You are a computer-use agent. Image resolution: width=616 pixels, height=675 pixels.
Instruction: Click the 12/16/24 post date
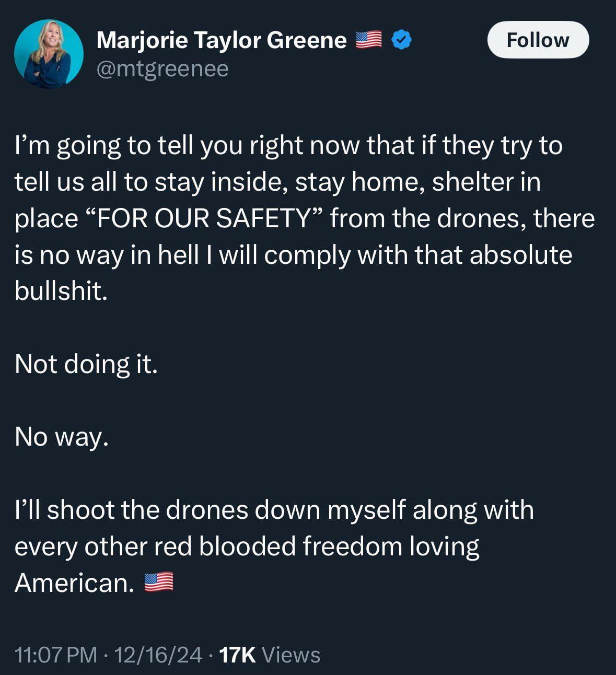click(x=158, y=655)
